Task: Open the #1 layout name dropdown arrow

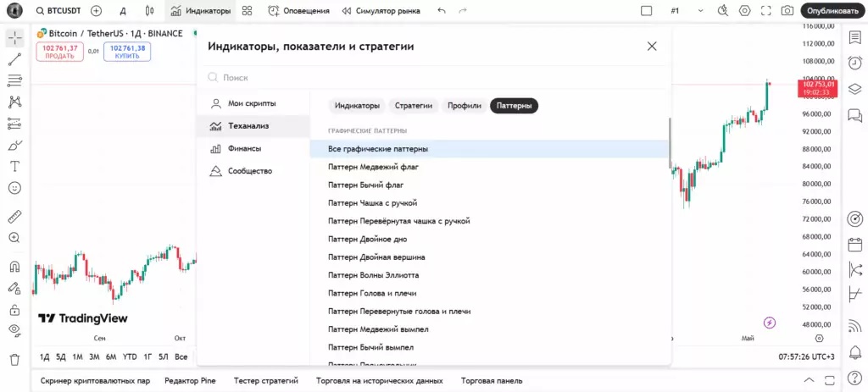Action: 700,10
